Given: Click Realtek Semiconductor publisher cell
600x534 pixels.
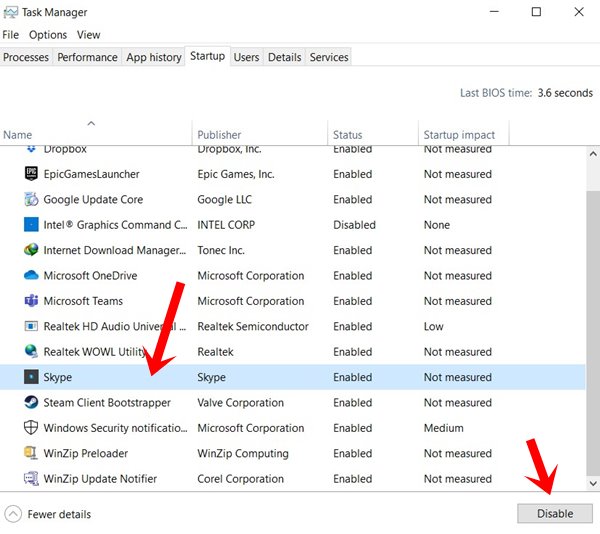Looking at the screenshot, I should pos(253,326).
